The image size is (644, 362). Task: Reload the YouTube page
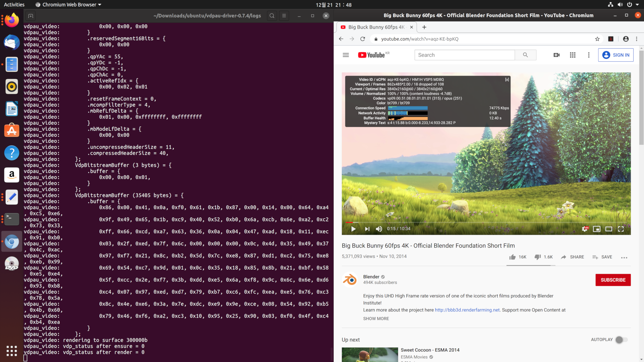(363, 39)
